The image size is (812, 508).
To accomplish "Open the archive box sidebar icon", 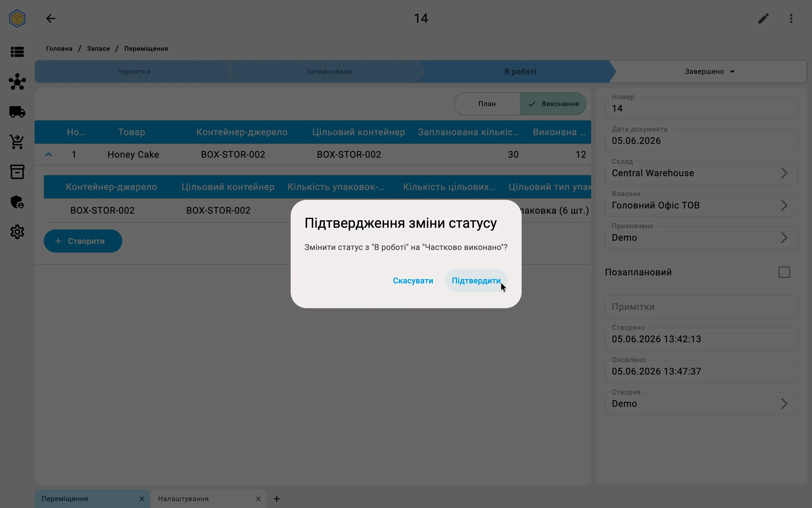I will pos(17,172).
